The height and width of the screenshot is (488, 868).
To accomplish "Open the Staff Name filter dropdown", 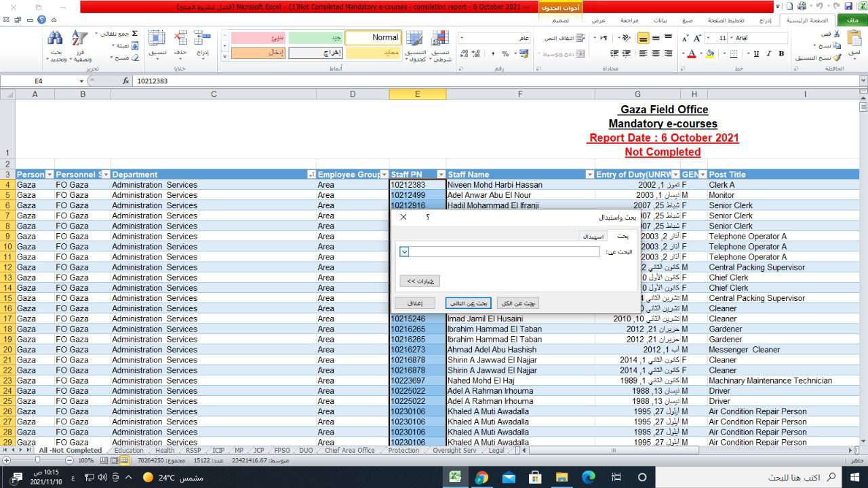I will click(589, 175).
